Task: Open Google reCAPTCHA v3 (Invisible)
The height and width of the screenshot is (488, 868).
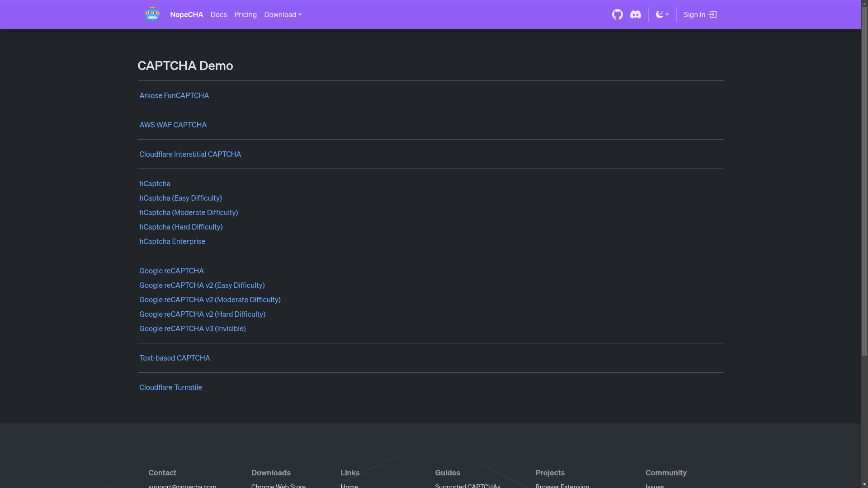Action: [193, 328]
